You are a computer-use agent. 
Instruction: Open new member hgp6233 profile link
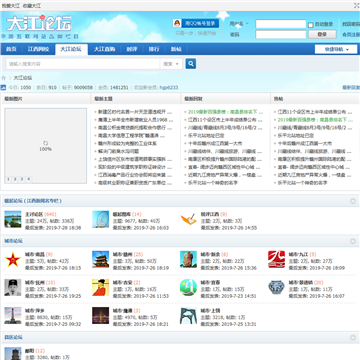pyautogui.click(x=169, y=88)
